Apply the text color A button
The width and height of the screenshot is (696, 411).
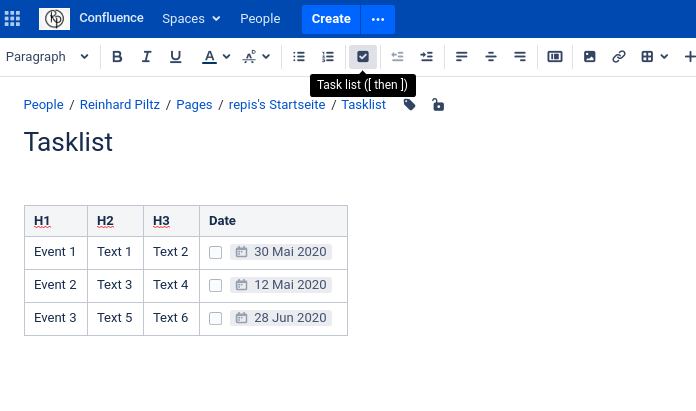coord(209,57)
